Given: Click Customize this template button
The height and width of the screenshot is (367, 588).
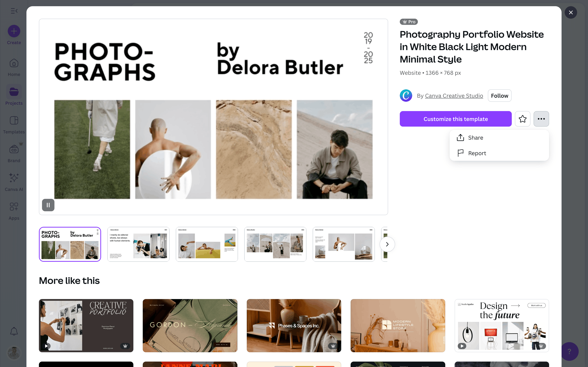Looking at the screenshot, I should [456, 119].
